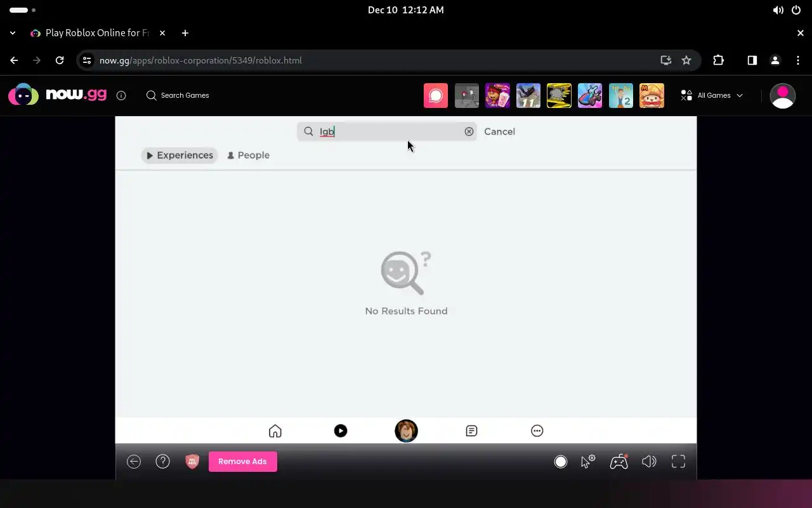Open the kart racing game thumbnail

coord(590,95)
